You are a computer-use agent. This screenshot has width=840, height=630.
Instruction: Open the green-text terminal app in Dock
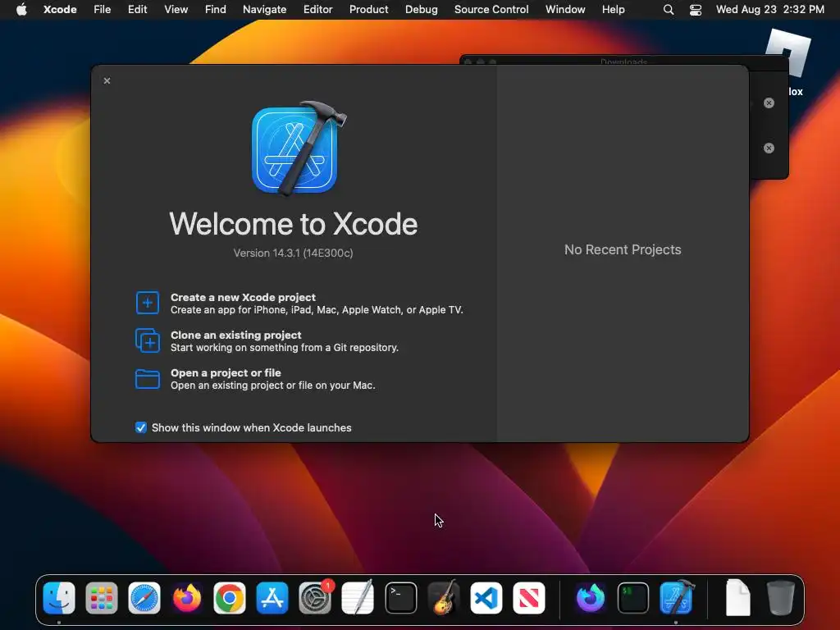coord(633,597)
